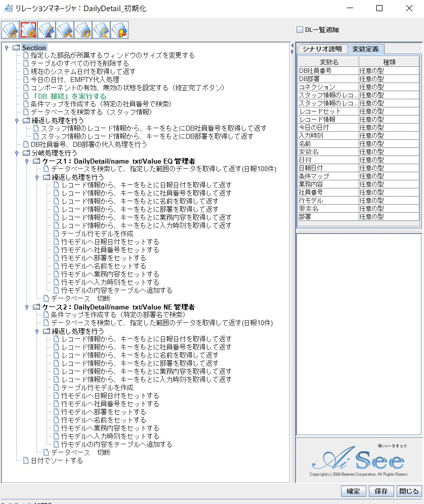The height and width of the screenshot is (504, 424).
Task: Select the 入力時刻 variable row
Action: 359,136
